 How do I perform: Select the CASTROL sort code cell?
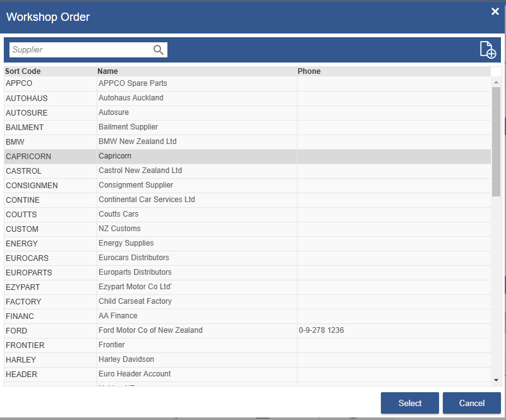point(51,171)
